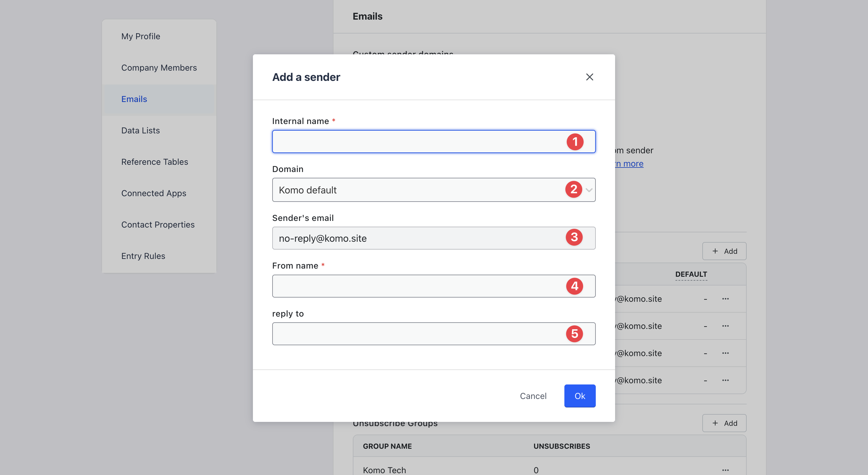Click the Internal name input field
The height and width of the screenshot is (475, 868).
click(x=418, y=142)
